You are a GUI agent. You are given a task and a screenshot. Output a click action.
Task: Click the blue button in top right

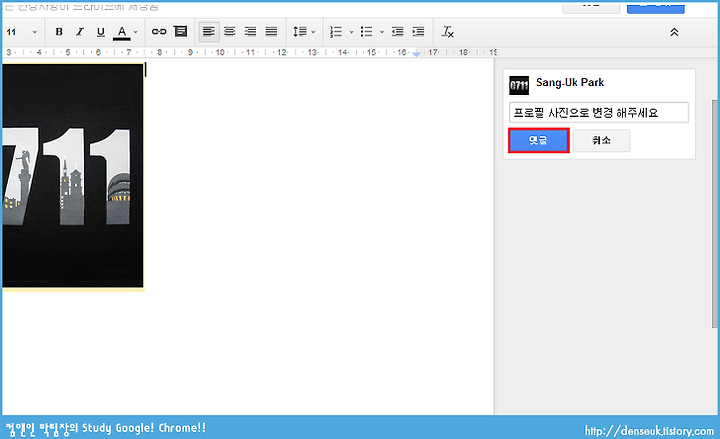tap(655, 7)
